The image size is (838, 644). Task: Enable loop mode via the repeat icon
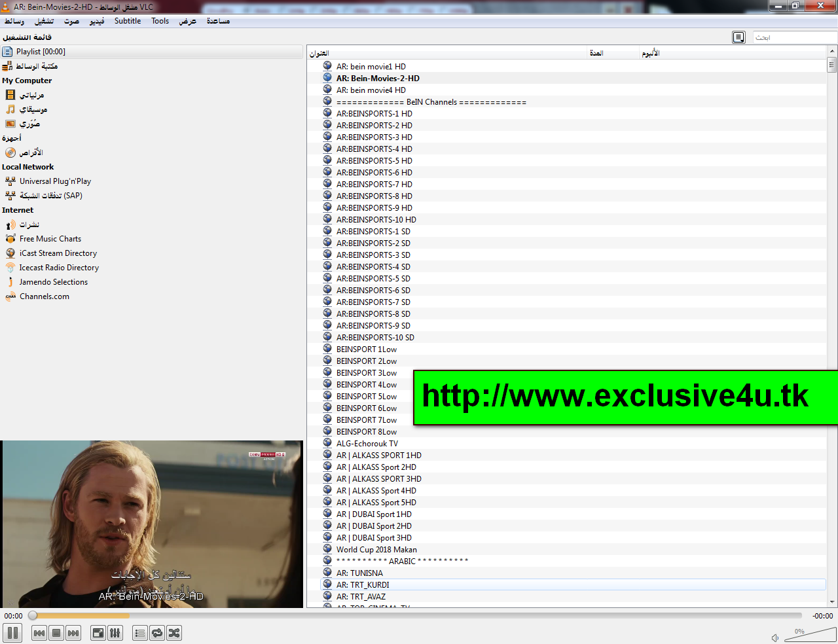pyautogui.click(x=156, y=633)
